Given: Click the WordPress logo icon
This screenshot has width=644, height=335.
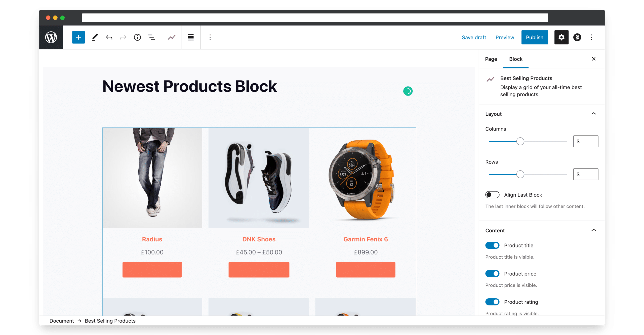Looking at the screenshot, I should 51,37.
